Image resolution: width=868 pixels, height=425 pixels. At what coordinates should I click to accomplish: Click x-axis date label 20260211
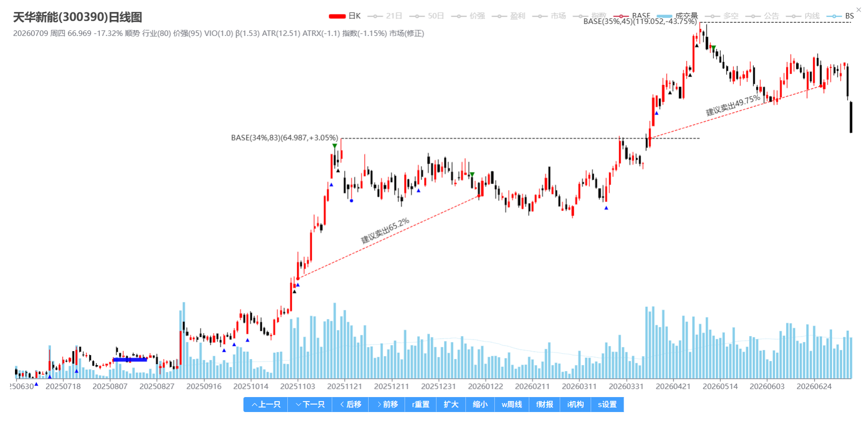(532, 387)
